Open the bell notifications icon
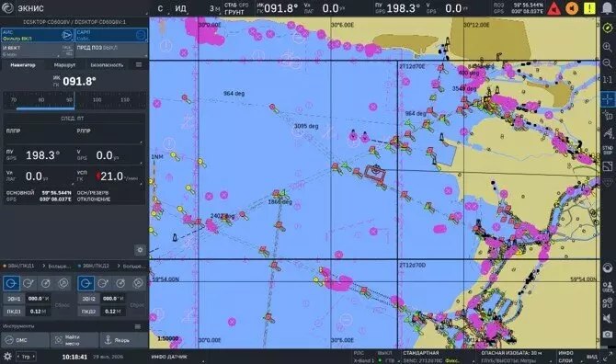 tap(608, 8)
